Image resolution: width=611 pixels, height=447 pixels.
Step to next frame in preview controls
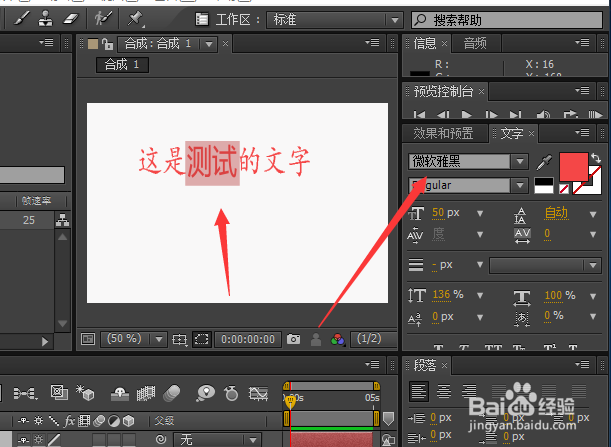[491, 115]
